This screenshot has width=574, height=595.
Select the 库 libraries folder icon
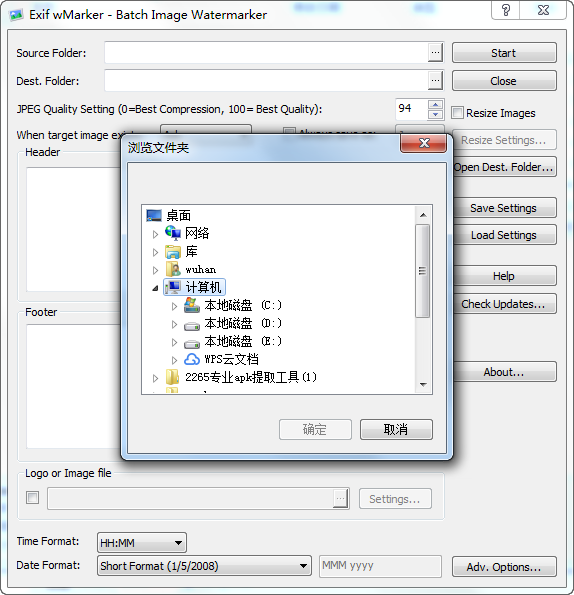[x=173, y=251]
